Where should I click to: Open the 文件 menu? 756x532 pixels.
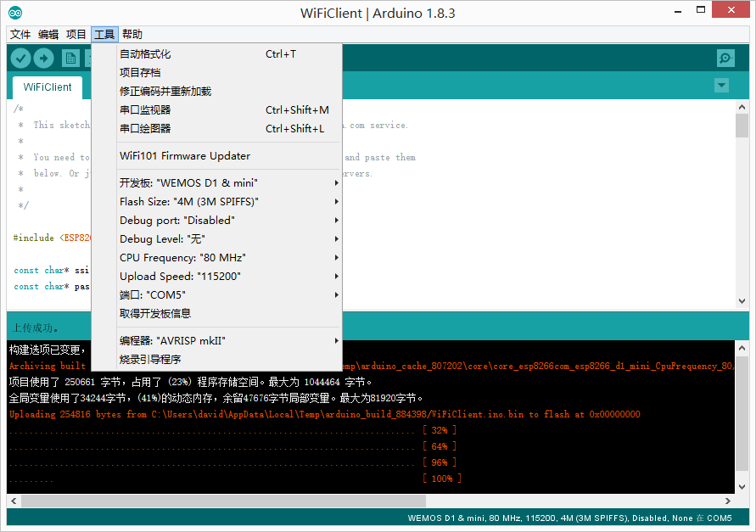tap(20, 34)
